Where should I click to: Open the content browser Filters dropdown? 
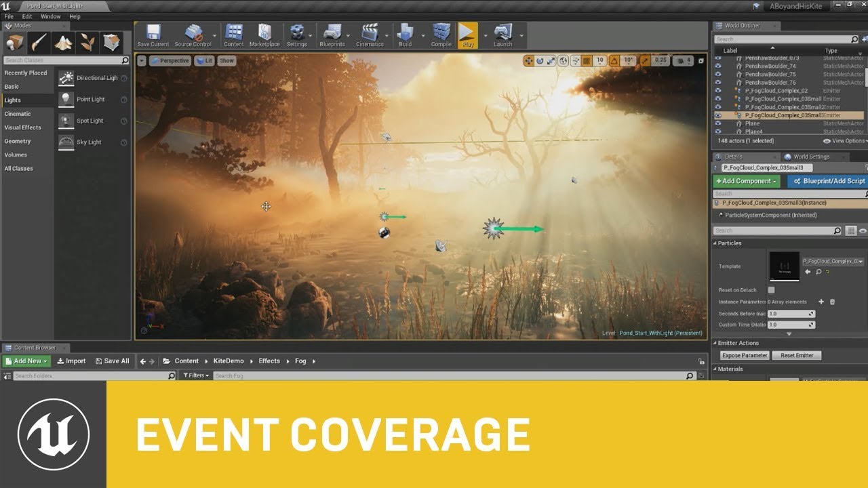(x=196, y=375)
